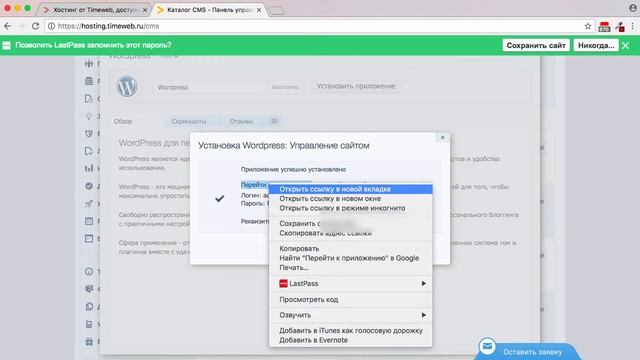
Task: Select 'Копировать' in context menu
Action: click(351, 248)
